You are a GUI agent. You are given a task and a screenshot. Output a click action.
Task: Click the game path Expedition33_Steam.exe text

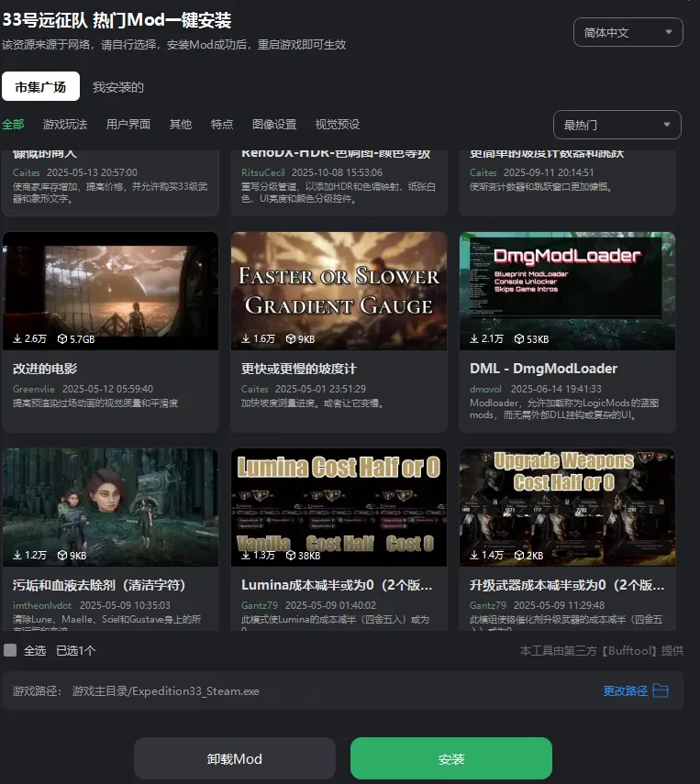[166, 691]
